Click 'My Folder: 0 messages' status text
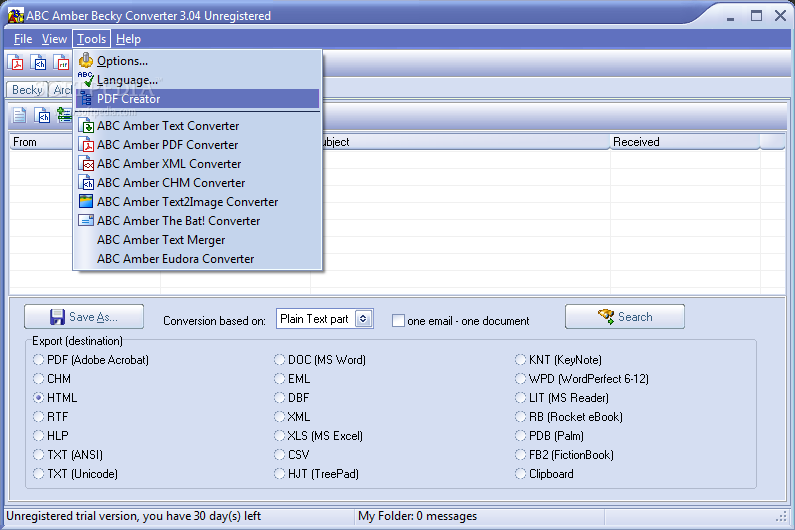795x530 pixels. 418,516
